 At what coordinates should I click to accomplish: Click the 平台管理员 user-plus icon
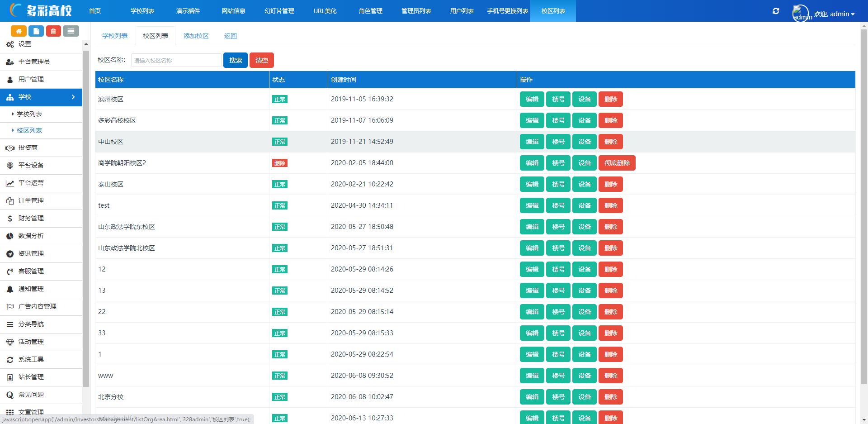[10, 62]
